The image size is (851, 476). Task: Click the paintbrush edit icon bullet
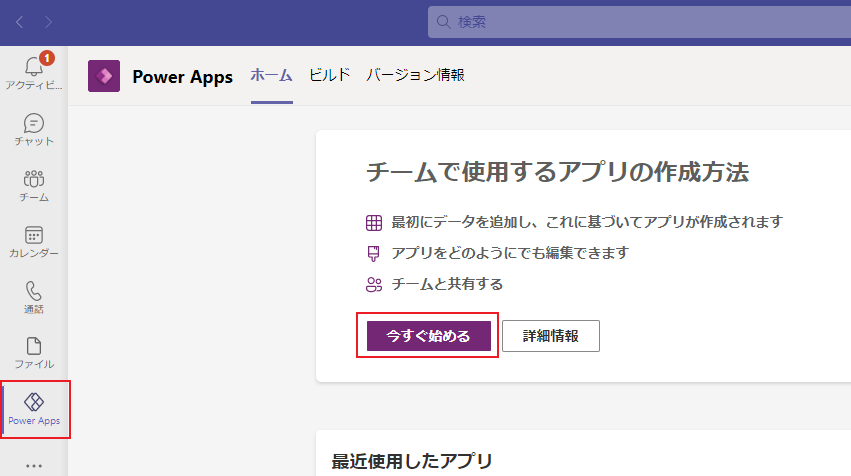373,253
